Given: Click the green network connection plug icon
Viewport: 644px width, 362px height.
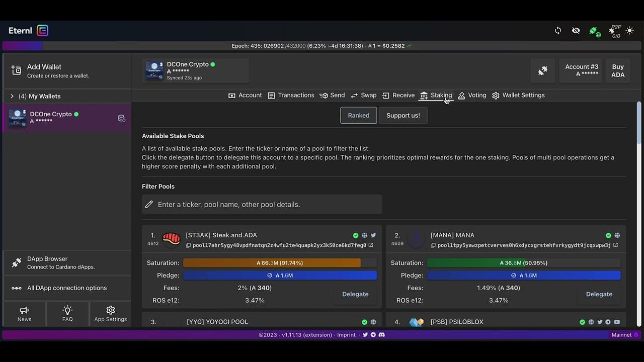Looking at the screenshot, I should point(595,31).
